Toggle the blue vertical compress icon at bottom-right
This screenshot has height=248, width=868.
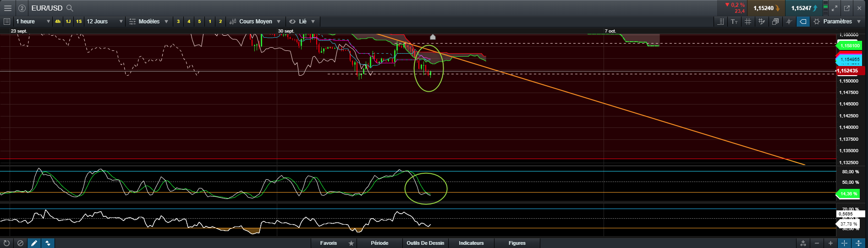click(x=858, y=243)
